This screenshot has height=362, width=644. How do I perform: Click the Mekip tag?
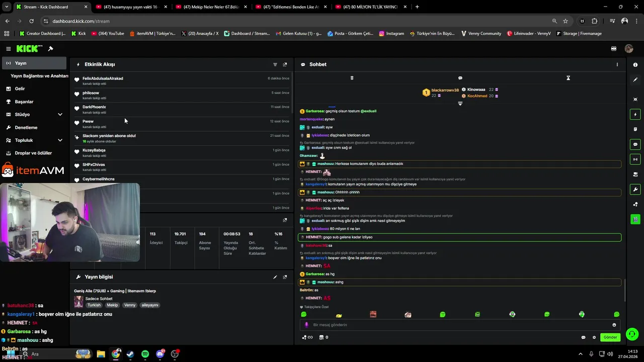click(112, 305)
